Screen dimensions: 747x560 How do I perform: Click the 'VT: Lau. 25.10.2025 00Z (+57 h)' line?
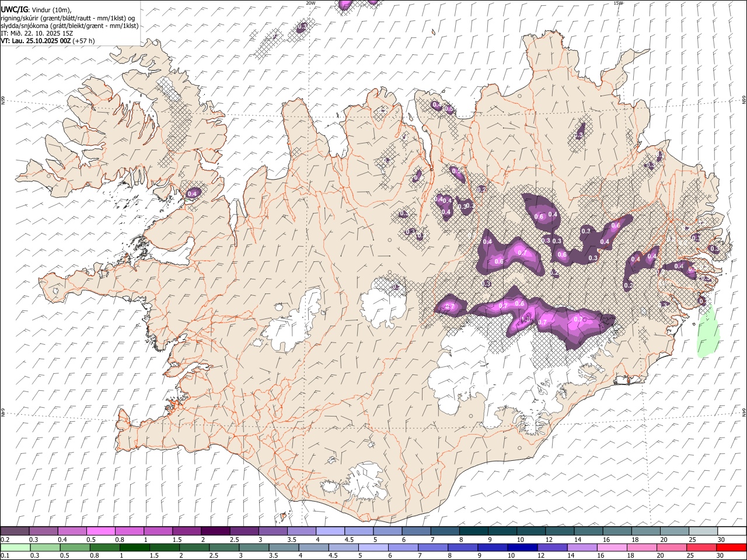[48, 41]
